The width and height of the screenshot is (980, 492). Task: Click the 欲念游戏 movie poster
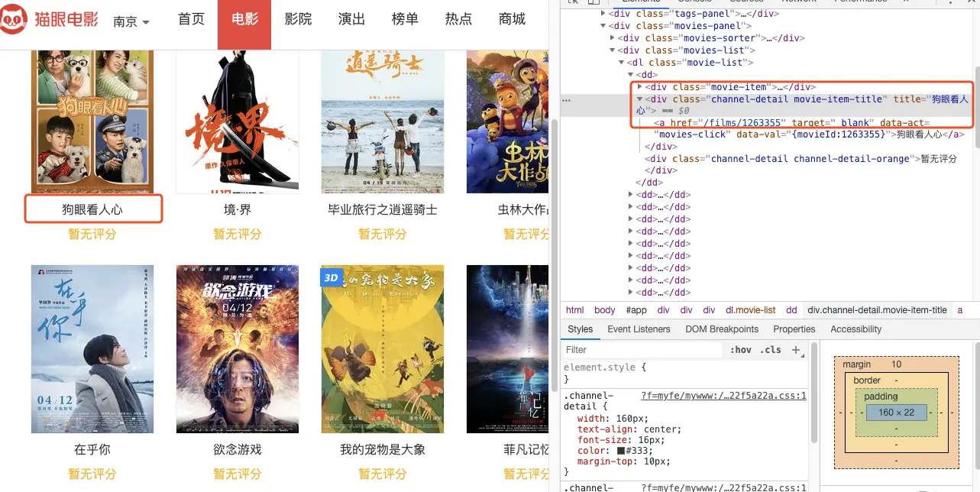[238, 349]
